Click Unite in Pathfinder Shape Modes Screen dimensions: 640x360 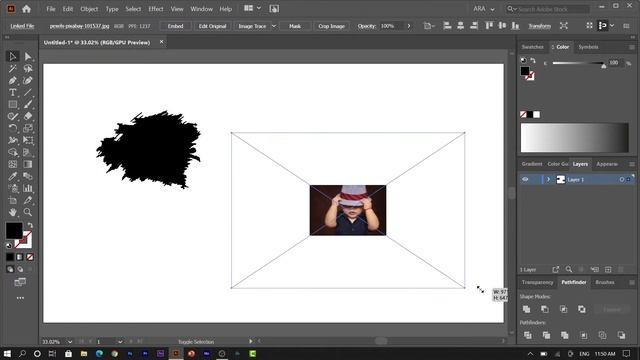click(527, 309)
